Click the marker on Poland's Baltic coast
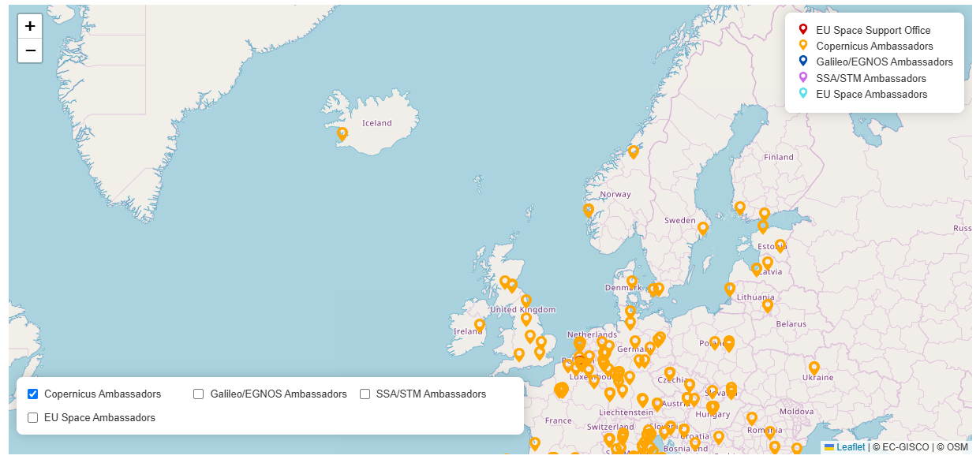This screenshot has width=980, height=463. point(730,289)
